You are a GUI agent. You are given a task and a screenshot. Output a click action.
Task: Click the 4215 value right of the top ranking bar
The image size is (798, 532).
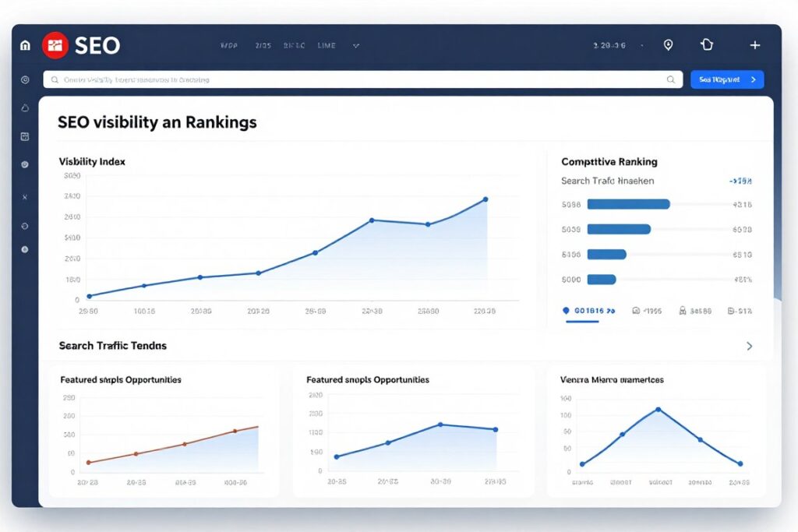point(742,204)
